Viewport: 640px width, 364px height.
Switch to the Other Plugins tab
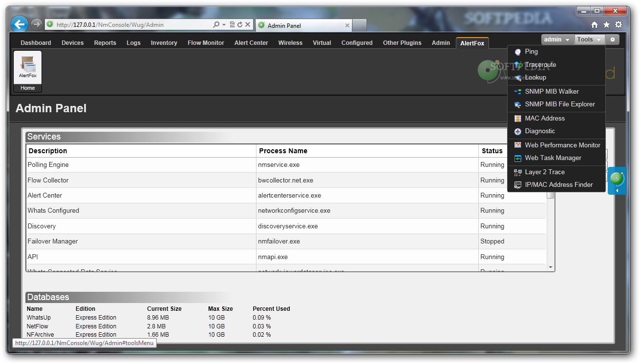[x=402, y=43]
